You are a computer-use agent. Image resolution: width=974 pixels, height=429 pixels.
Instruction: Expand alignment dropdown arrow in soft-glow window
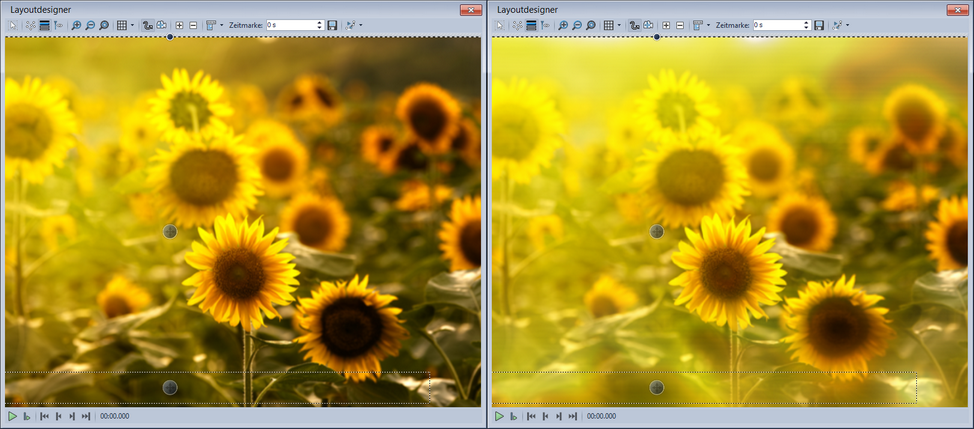coord(708,25)
